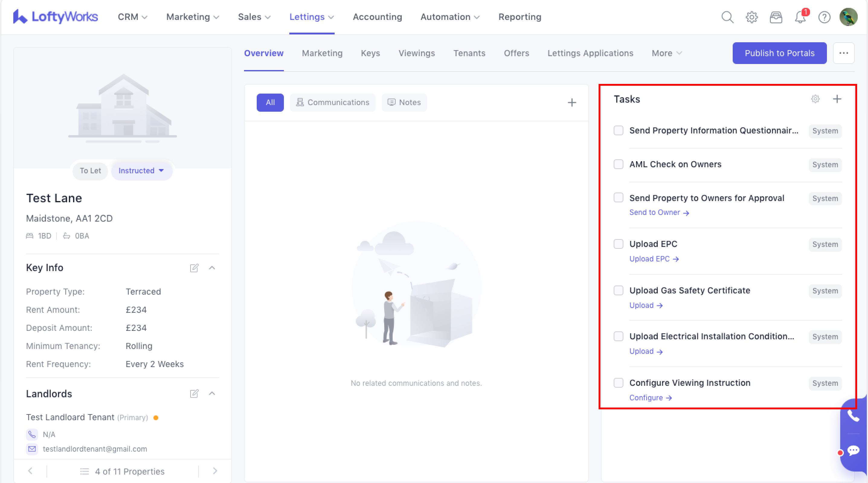868x483 pixels.
Task: Go to next property arrow
Action: click(215, 471)
